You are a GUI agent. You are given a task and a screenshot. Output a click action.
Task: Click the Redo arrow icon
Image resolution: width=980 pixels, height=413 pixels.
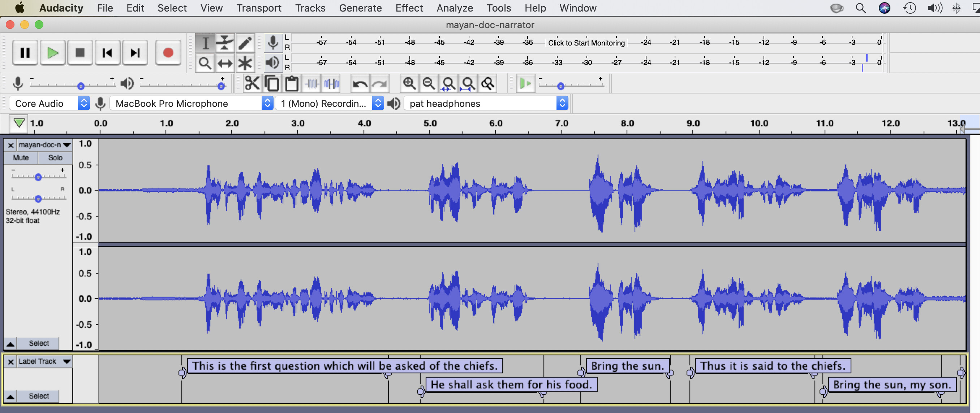[x=380, y=84]
